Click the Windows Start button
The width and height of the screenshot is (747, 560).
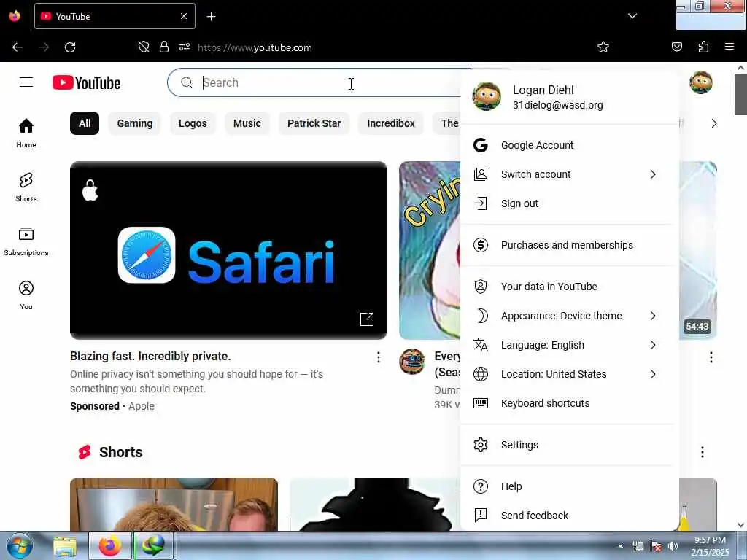pyautogui.click(x=20, y=545)
